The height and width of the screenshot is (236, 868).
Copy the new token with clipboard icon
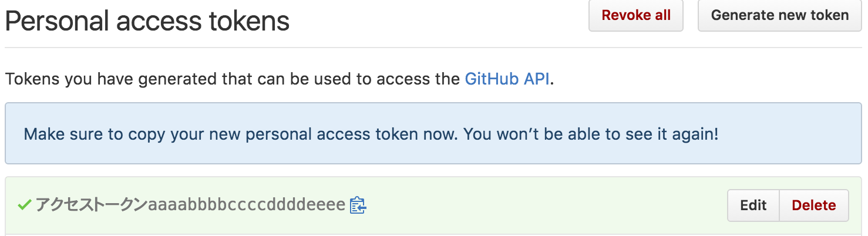point(358,205)
